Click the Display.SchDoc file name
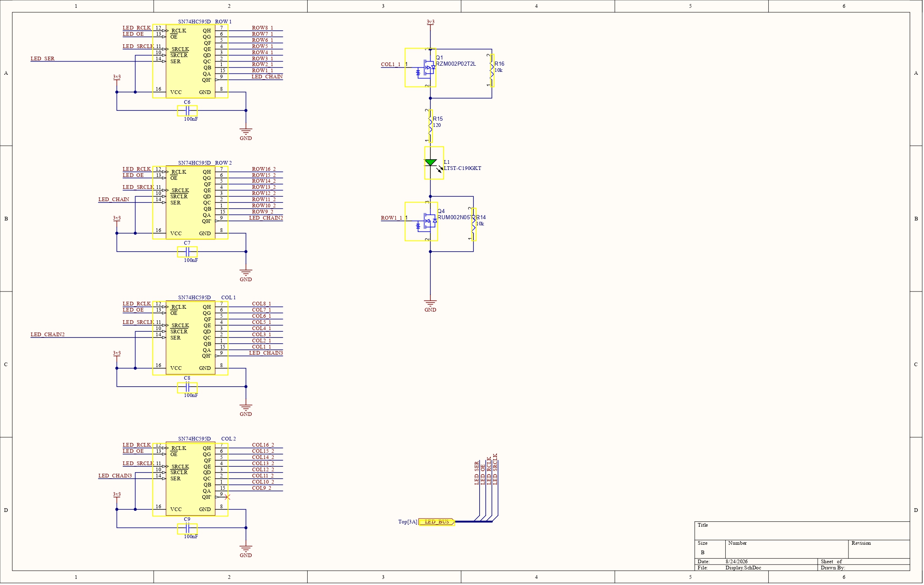This screenshot has width=924, height=585. 743,568
